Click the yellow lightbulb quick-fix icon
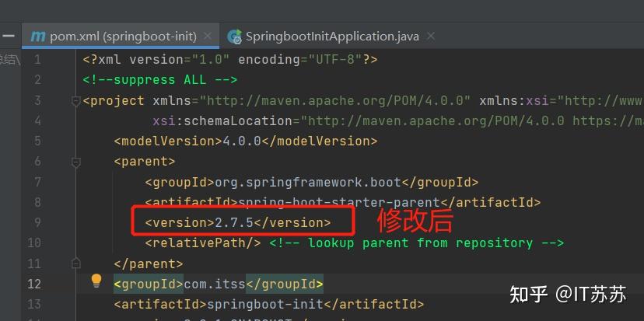The height and width of the screenshot is (321, 644). click(x=96, y=281)
